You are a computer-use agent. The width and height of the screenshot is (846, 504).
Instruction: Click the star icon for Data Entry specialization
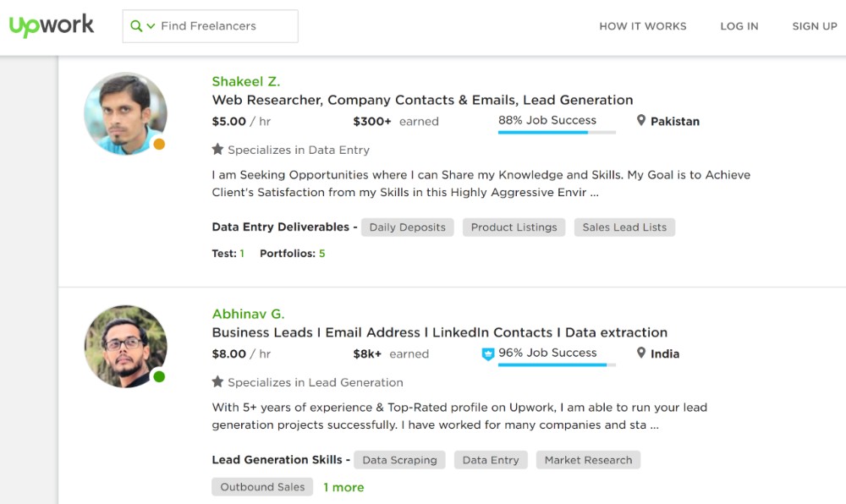tap(217, 150)
